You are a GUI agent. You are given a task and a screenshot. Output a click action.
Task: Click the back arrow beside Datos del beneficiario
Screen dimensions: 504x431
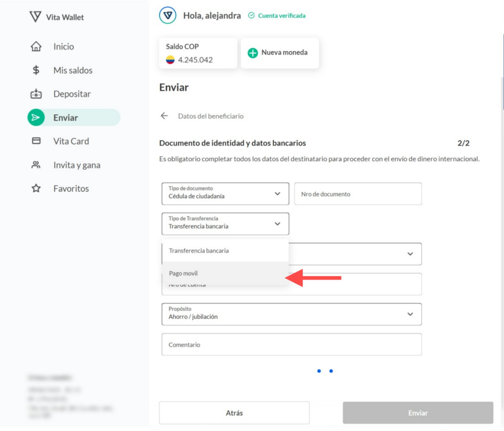(x=164, y=116)
